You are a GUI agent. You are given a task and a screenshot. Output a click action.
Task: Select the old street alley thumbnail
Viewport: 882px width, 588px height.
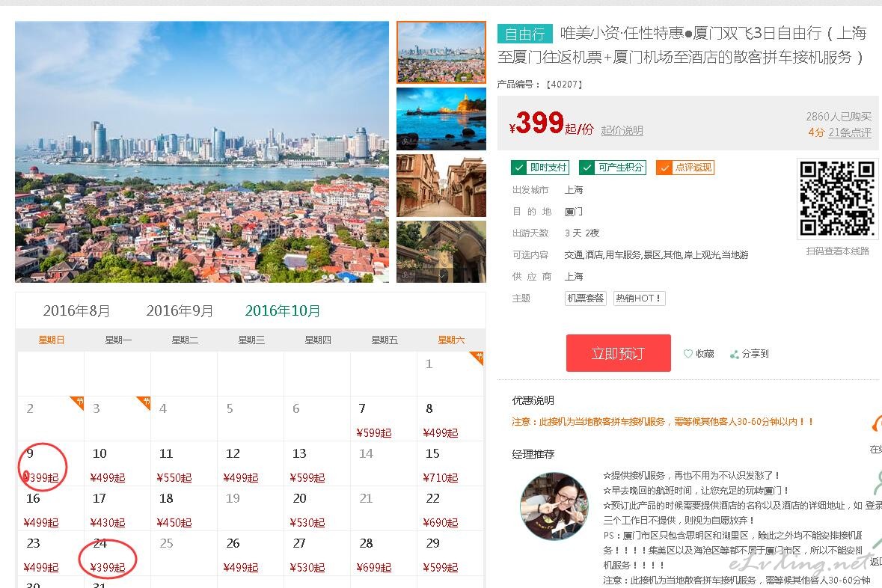pyautogui.click(x=441, y=186)
